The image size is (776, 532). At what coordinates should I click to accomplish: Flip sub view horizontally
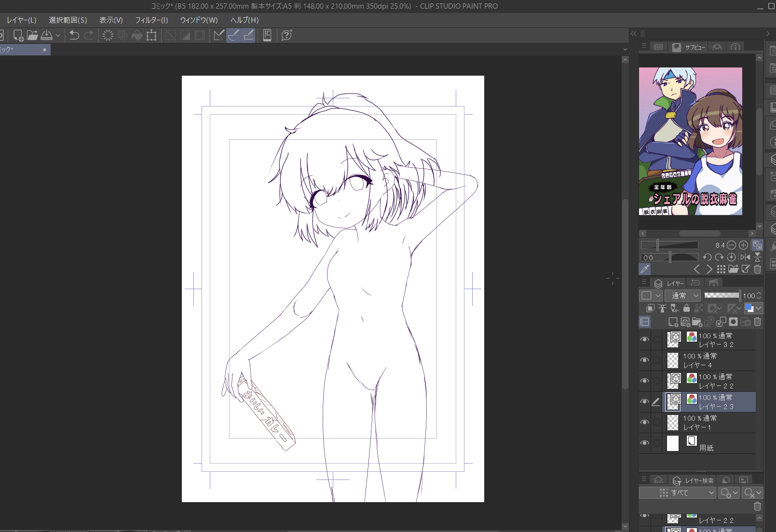pyautogui.click(x=745, y=257)
